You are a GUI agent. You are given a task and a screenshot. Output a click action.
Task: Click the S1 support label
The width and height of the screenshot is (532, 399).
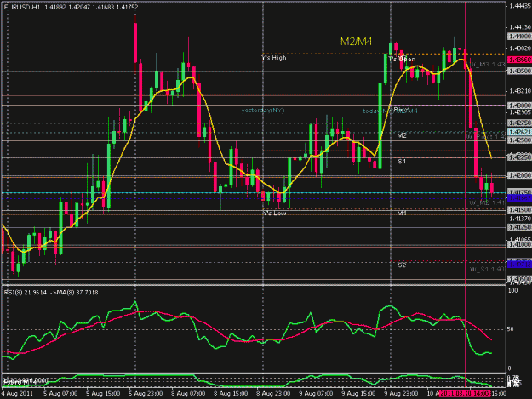point(402,162)
